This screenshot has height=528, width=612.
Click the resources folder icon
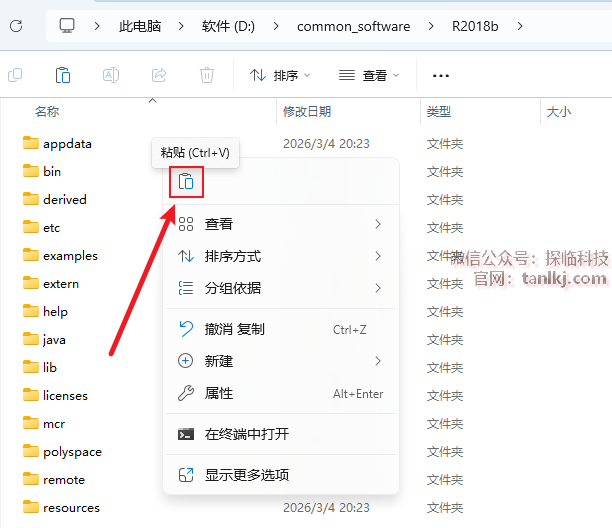31,507
